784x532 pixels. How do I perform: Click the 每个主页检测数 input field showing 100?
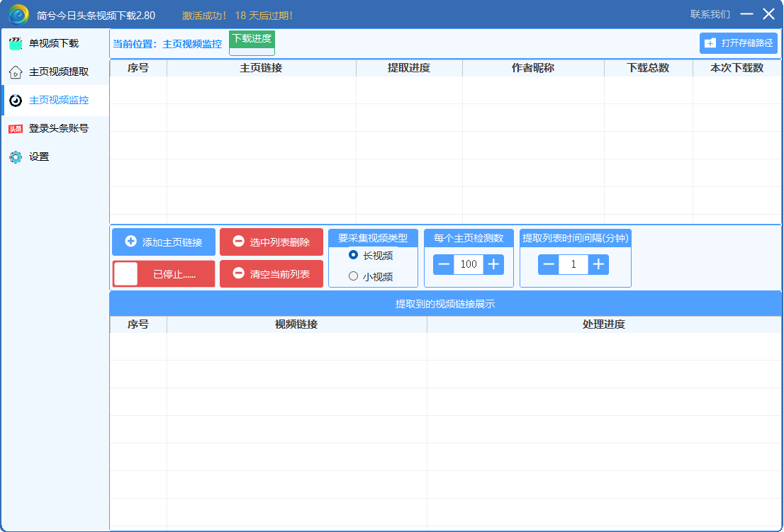(469, 264)
